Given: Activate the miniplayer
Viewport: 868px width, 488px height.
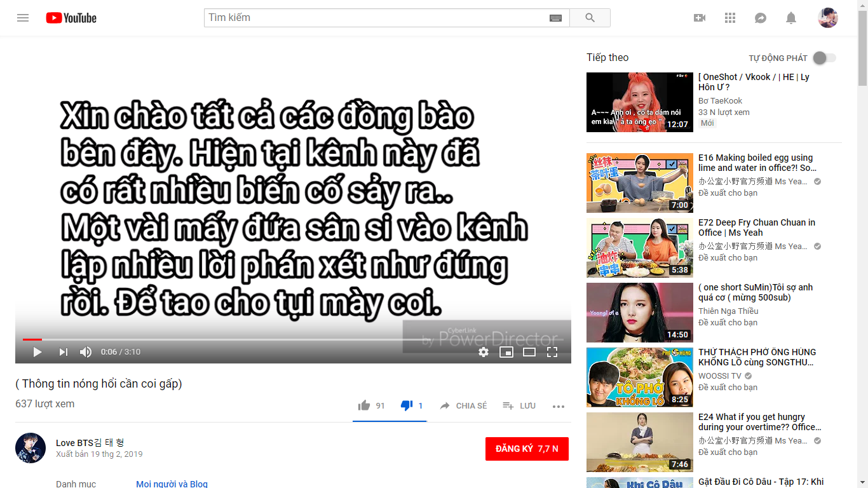Looking at the screenshot, I should 506,352.
